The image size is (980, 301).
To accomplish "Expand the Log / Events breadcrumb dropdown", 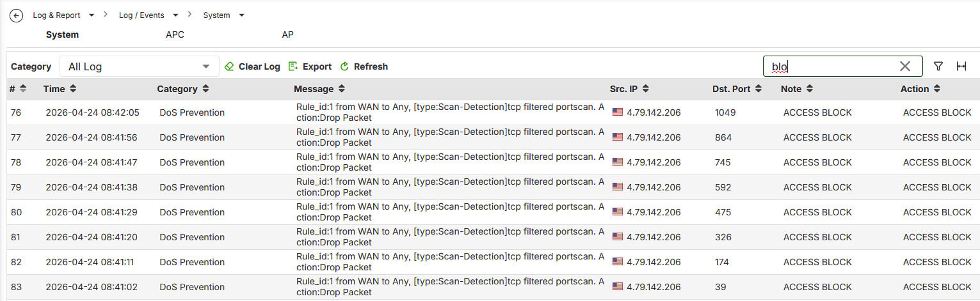I will point(175,15).
